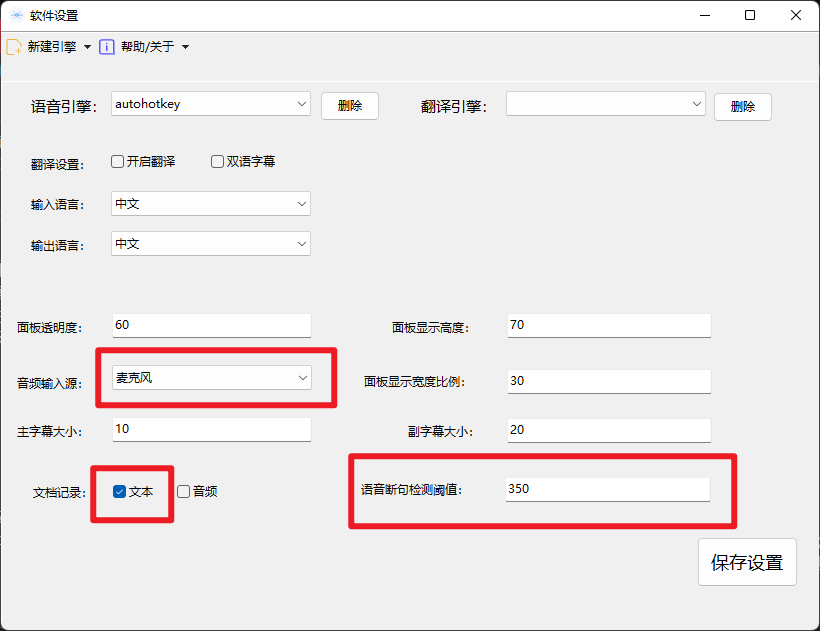Minimize the 软件设置 window
The height and width of the screenshot is (631, 820).
point(705,15)
